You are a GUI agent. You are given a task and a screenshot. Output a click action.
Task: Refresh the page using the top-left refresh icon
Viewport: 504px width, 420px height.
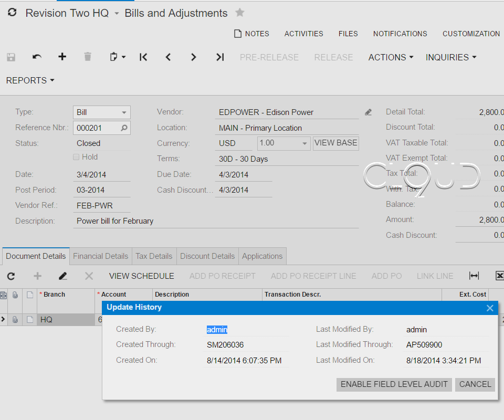click(12, 13)
